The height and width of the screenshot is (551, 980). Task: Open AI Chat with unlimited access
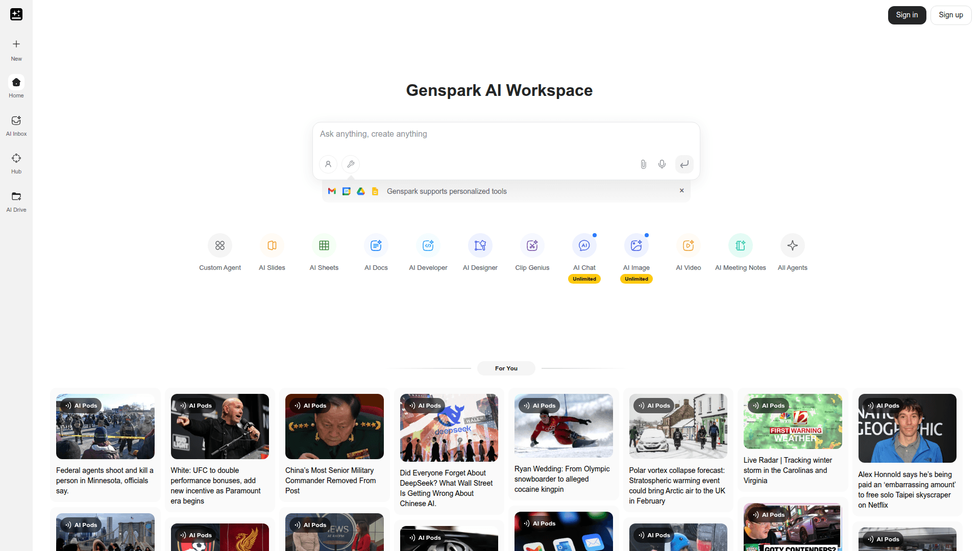tap(584, 253)
